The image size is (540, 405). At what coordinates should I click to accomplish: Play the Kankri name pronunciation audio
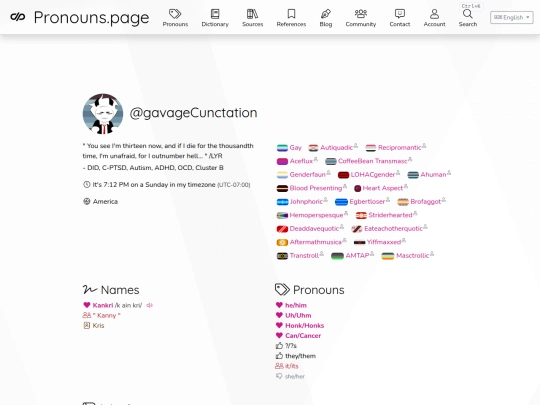[150, 305]
